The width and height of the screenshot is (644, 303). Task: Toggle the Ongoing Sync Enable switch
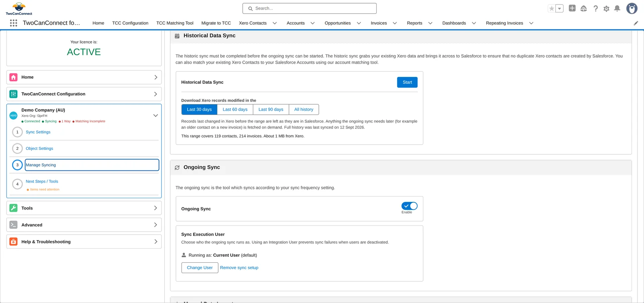click(409, 206)
